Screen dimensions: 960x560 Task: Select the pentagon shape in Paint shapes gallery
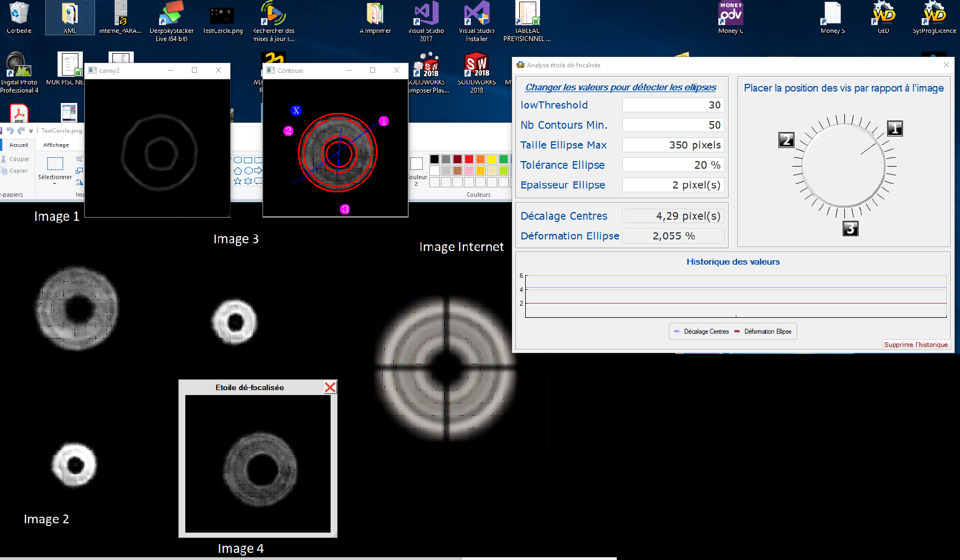click(238, 170)
